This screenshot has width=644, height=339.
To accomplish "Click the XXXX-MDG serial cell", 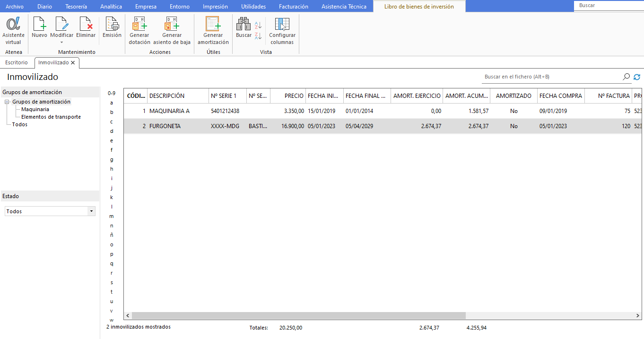I will click(225, 126).
